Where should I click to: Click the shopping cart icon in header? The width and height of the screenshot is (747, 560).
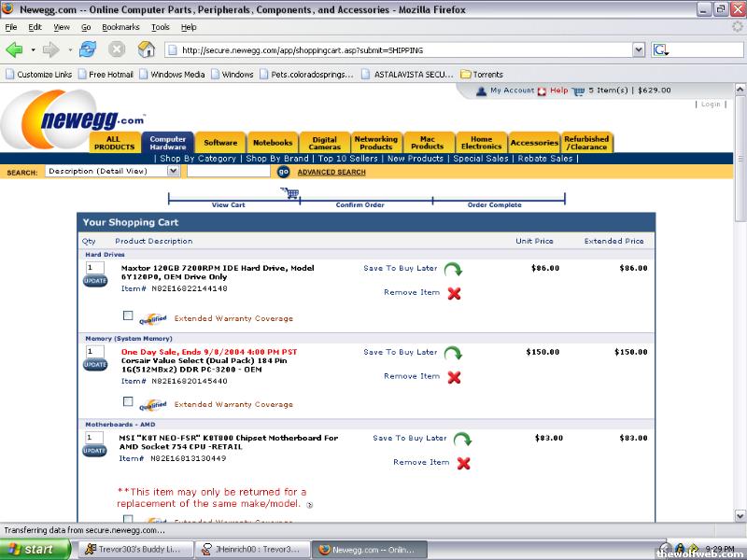tap(578, 91)
